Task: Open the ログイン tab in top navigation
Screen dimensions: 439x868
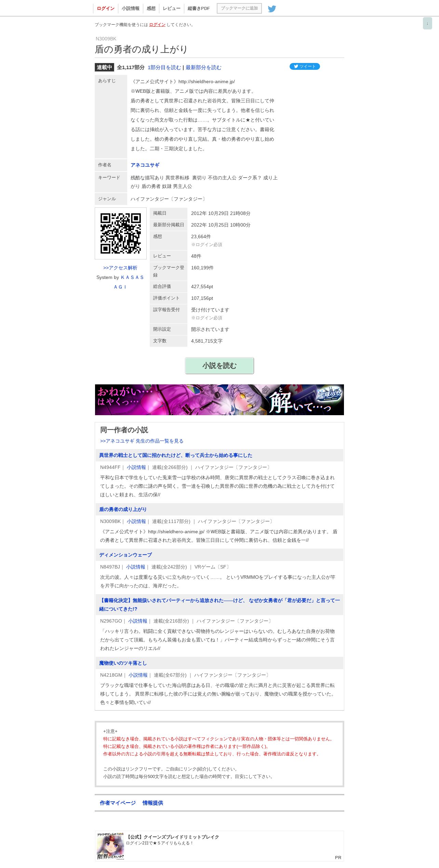Action: (106, 9)
